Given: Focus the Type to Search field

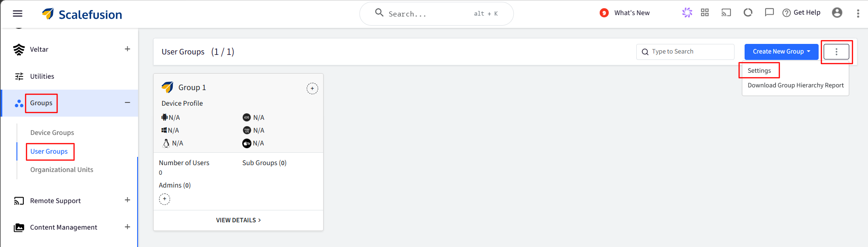Looking at the screenshot, I should [x=685, y=52].
